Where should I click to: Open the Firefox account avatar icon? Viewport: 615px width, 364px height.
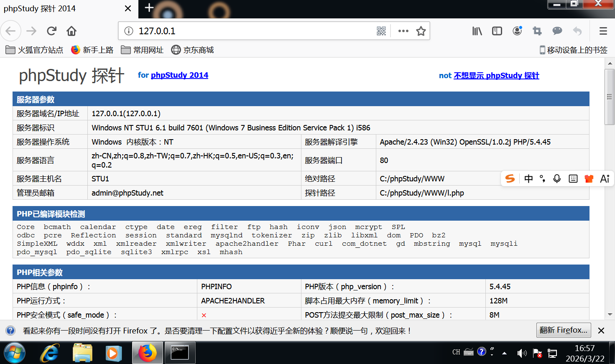click(517, 31)
